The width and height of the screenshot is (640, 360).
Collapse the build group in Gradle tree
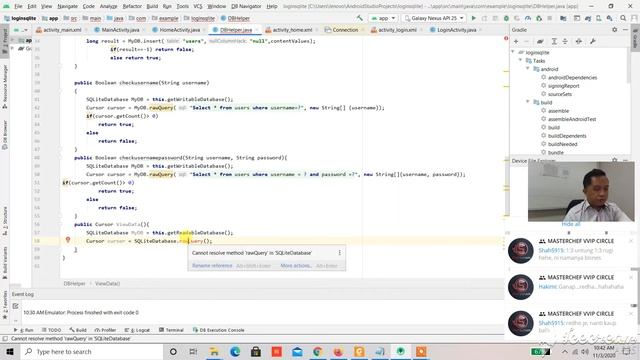click(528, 102)
